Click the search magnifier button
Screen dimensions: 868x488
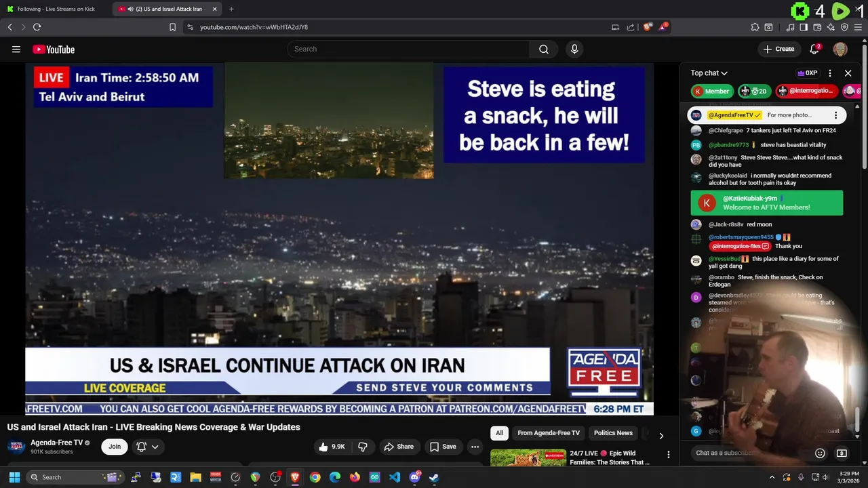[544, 49]
